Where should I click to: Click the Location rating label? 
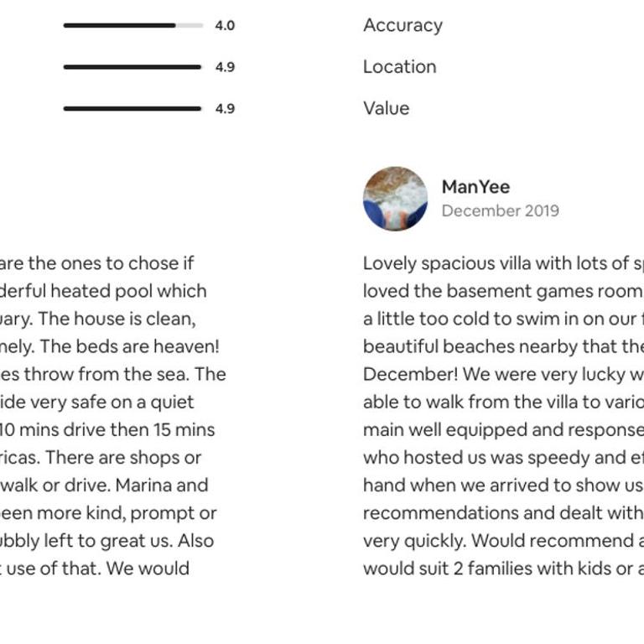[400, 66]
